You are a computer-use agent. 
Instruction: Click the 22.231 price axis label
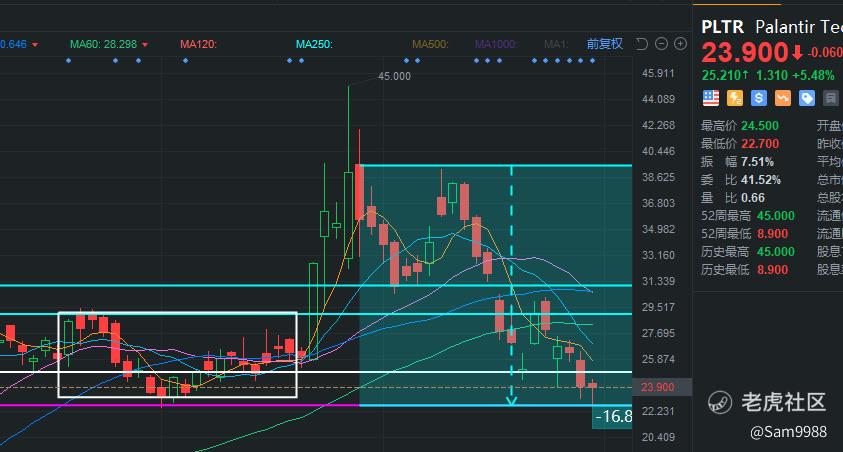(x=658, y=411)
